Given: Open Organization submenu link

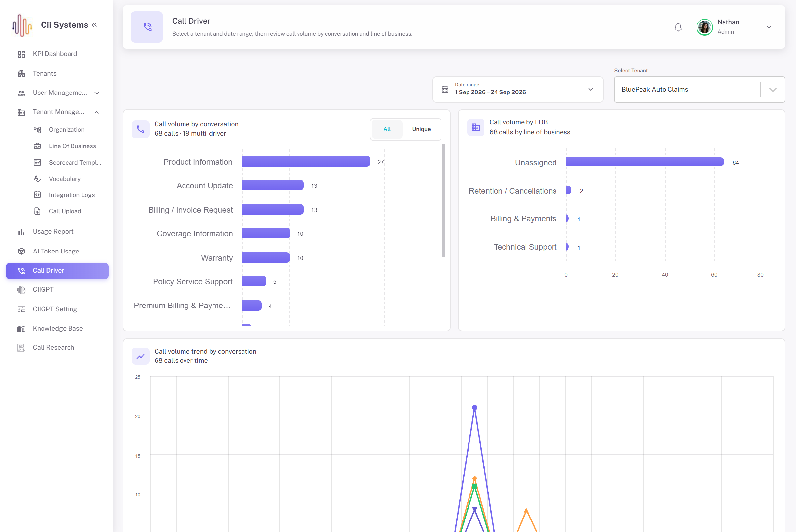Looking at the screenshot, I should [67, 130].
